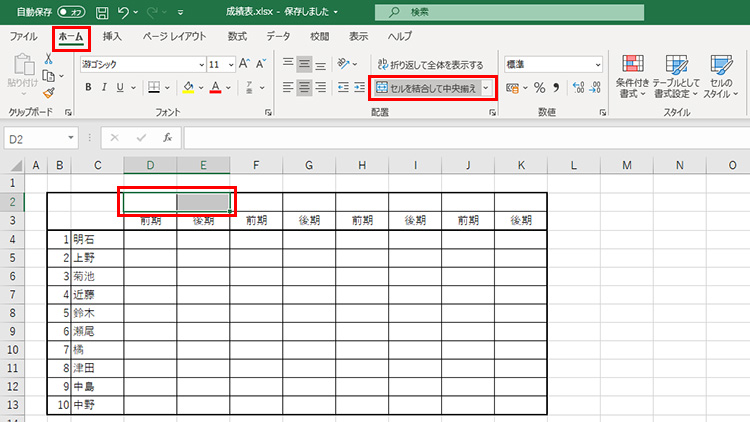The width and height of the screenshot is (750, 422).
Task: Open the font name dropdown 游ゴシック
Action: (140, 64)
